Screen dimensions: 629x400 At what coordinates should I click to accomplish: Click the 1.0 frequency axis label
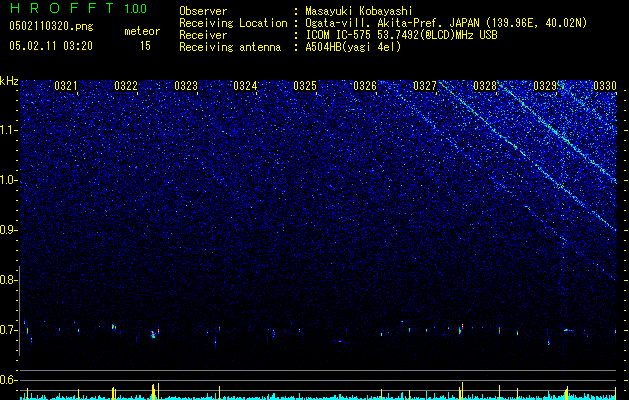[9, 180]
